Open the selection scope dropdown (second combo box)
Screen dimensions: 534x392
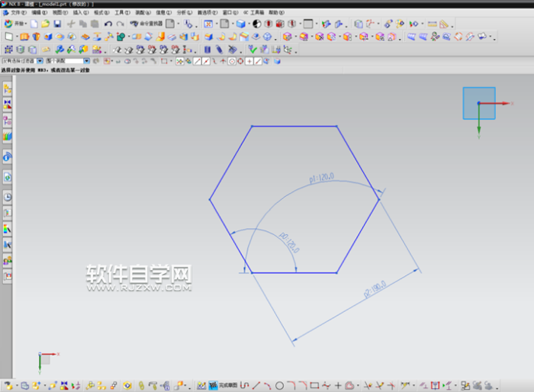pos(86,60)
